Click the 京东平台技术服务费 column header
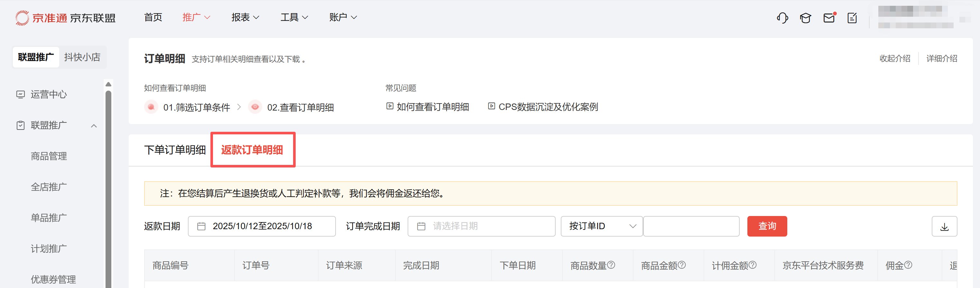The height and width of the screenshot is (288, 980). [x=823, y=265]
